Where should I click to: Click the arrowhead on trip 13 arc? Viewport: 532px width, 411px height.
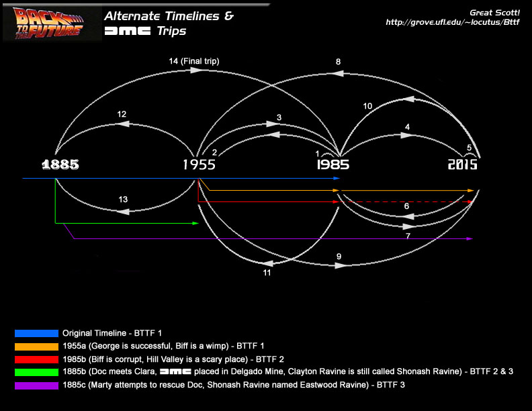(123, 212)
